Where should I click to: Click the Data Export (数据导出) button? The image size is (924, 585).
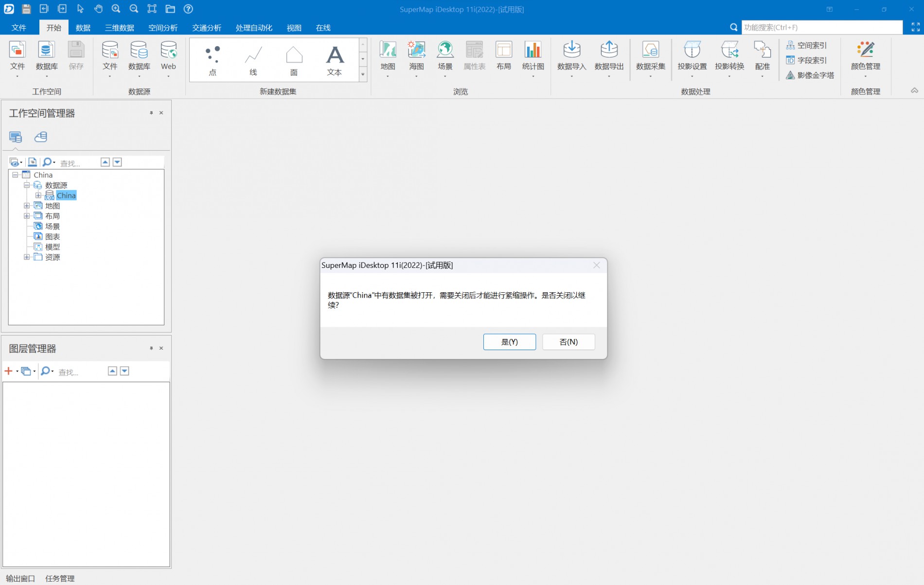click(x=609, y=59)
